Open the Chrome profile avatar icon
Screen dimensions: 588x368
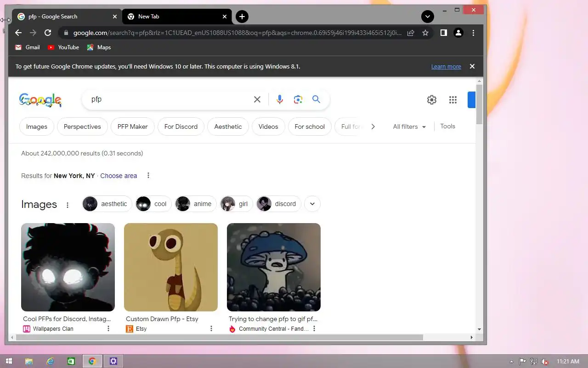click(458, 33)
